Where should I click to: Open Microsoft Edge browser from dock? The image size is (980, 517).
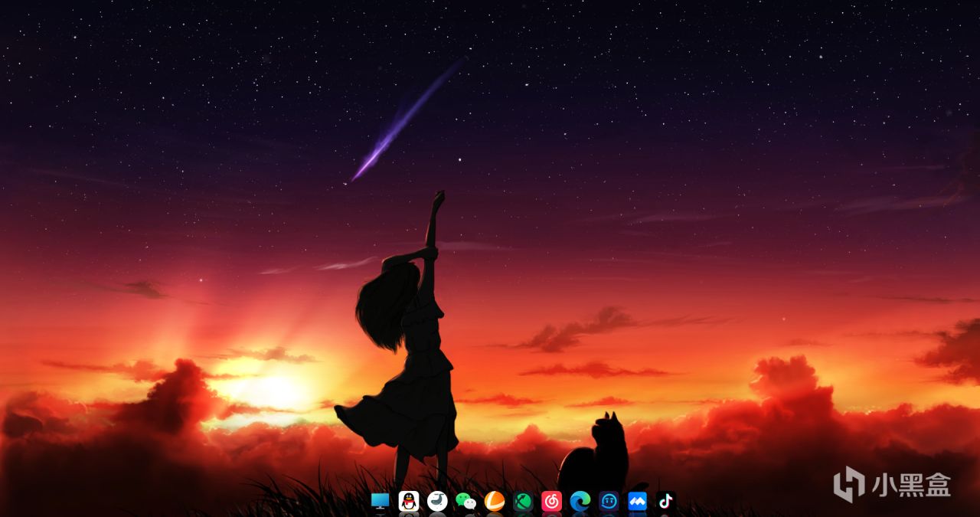click(x=580, y=501)
